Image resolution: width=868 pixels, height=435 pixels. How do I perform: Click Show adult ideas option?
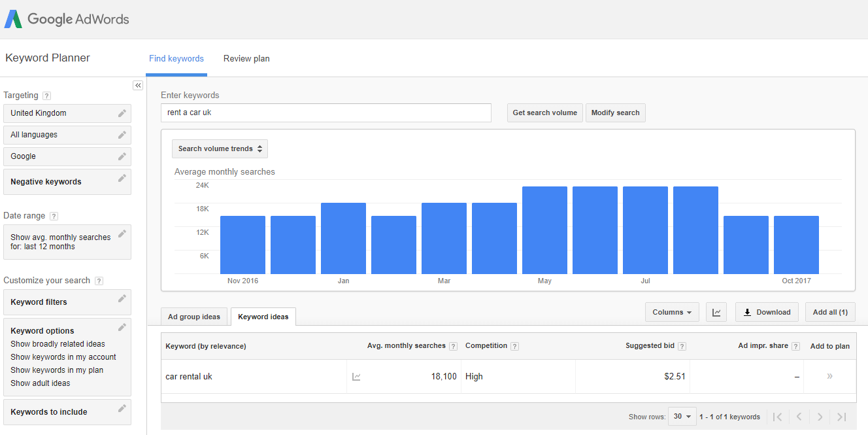point(41,383)
